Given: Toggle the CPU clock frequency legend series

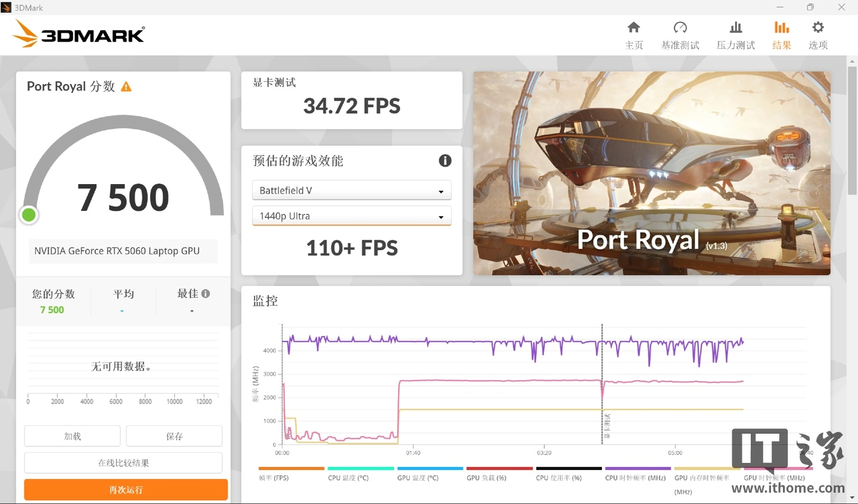Looking at the screenshot, I should pos(638,474).
